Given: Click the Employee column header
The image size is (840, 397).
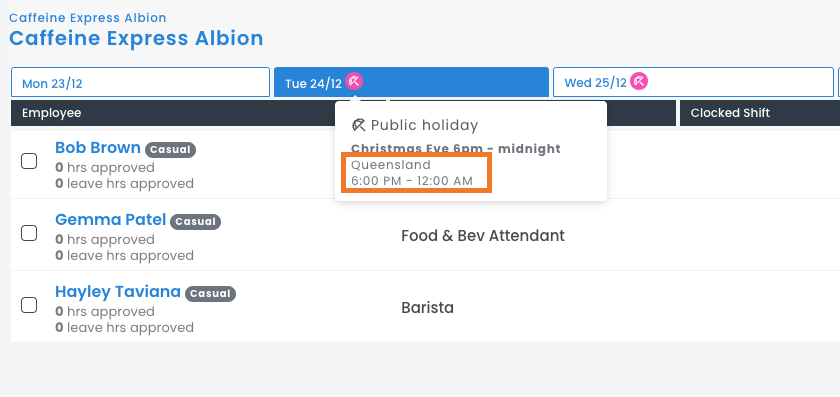Looking at the screenshot, I should (x=51, y=113).
